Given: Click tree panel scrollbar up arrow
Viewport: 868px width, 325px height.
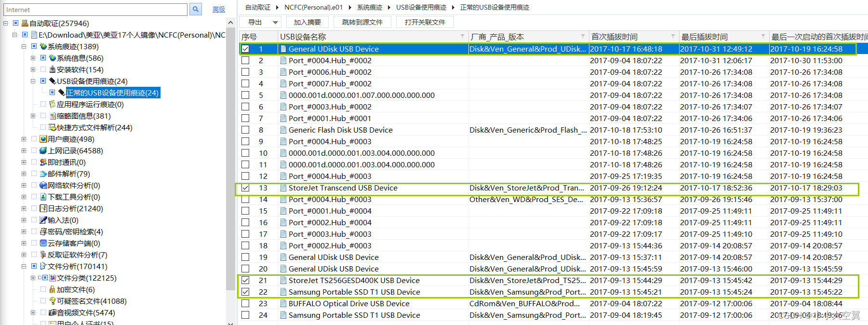Looking at the screenshot, I should tap(231, 23).
